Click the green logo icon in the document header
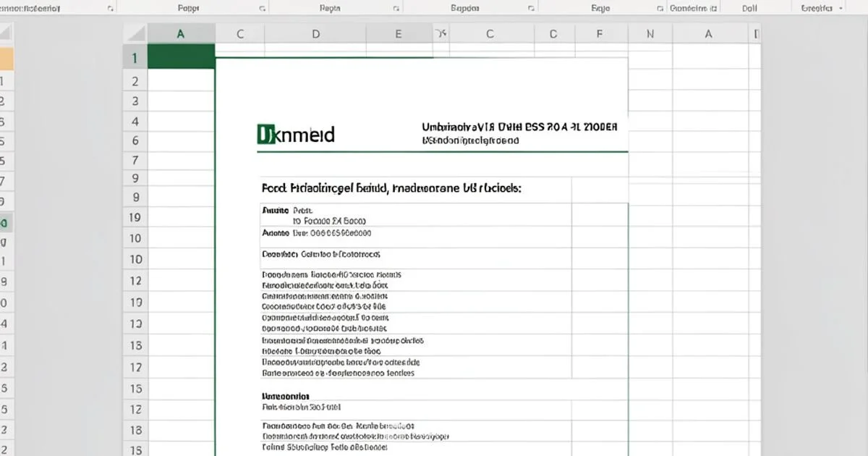Image resolution: width=868 pixels, height=456 pixels. tap(263, 134)
